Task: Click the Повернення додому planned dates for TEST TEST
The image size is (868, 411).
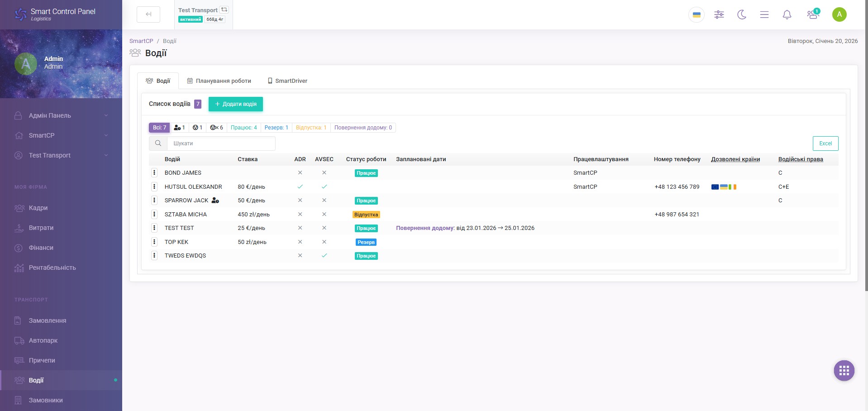Action: click(x=465, y=228)
